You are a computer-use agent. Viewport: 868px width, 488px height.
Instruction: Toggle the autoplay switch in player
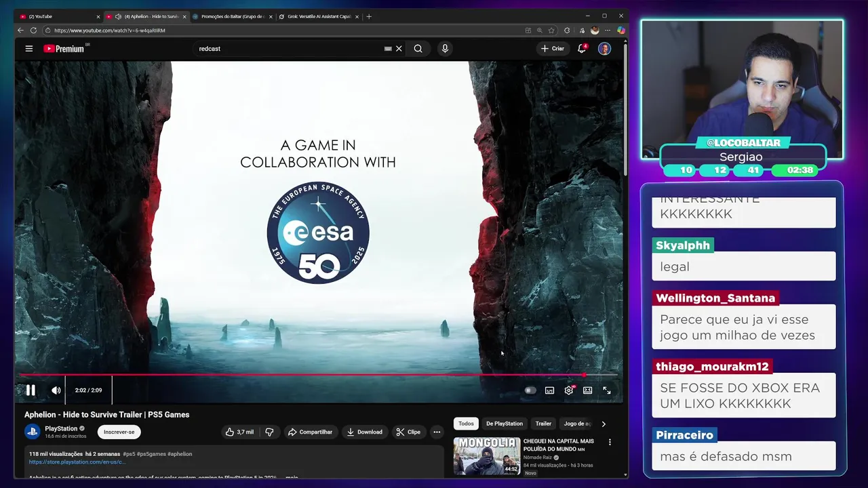[530, 390]
